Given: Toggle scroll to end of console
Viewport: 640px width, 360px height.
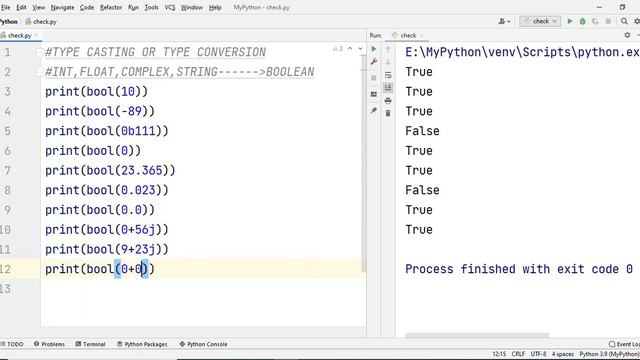Looking at the screenshot, I should click(388, 87).
